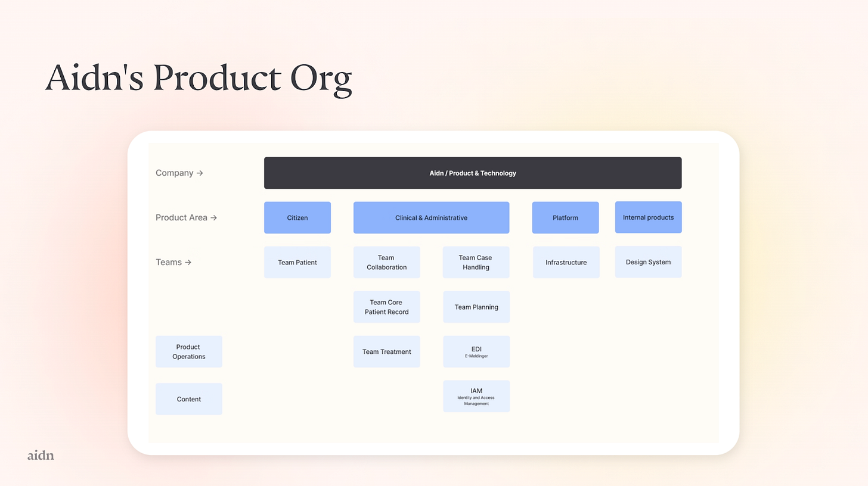Click the EDI E-Meldinger box
Image resolution: width=868 pixels, height=486 pixels.
(x=476, y=351)
